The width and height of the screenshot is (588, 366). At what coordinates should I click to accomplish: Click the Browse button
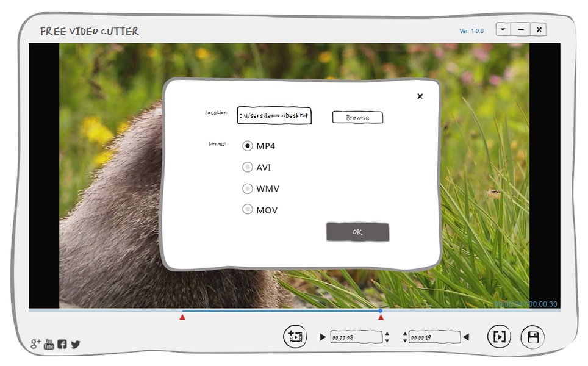click(x=357, y=117)
